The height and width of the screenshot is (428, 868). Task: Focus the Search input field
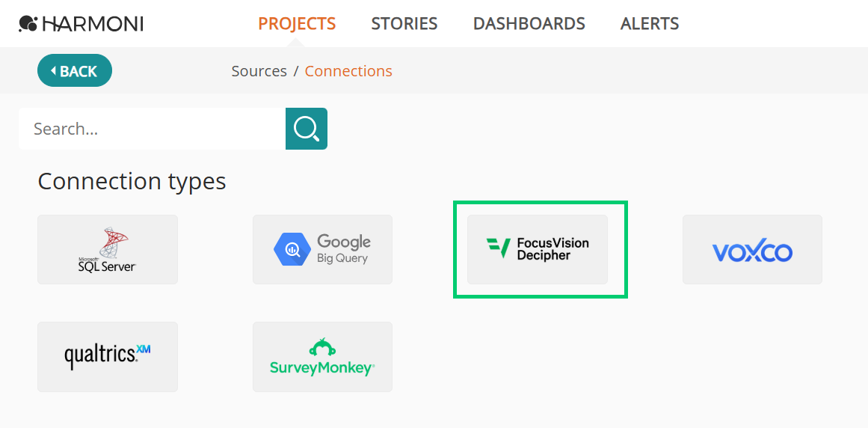153,129
